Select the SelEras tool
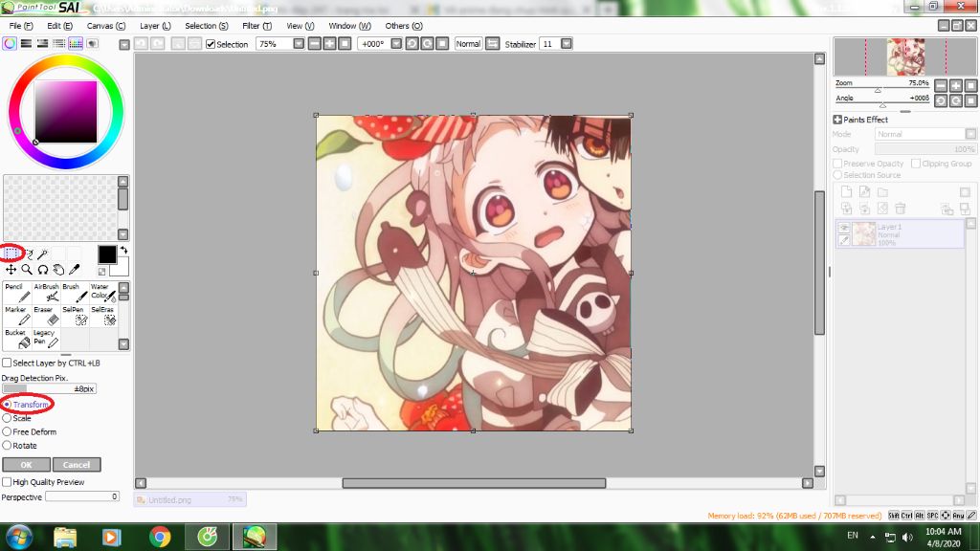980x551 pixels. click(x=103, y=316)
